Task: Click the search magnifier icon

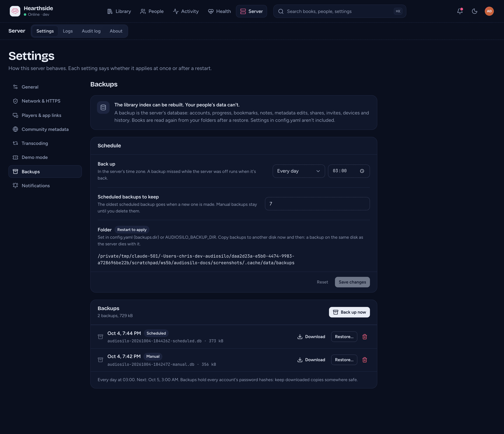Action: click(x=281, y=11)
